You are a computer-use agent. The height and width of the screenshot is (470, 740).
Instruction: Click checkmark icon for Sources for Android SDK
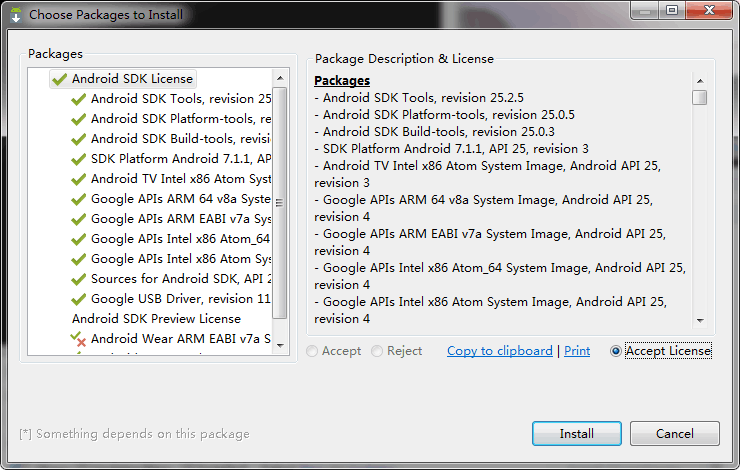tap(78, 279)
